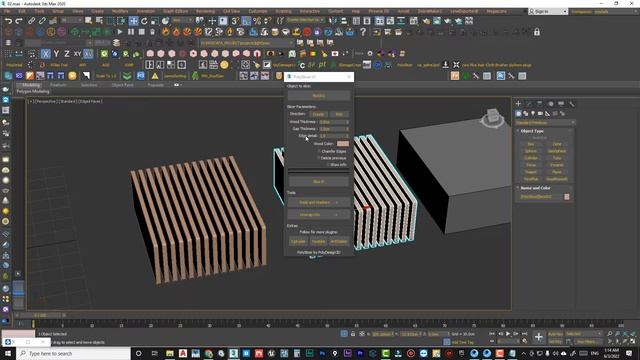The width and height of the screenshot is (640, 360).
Task: Open the Modify tab in command panel
Action: point(529,104)
